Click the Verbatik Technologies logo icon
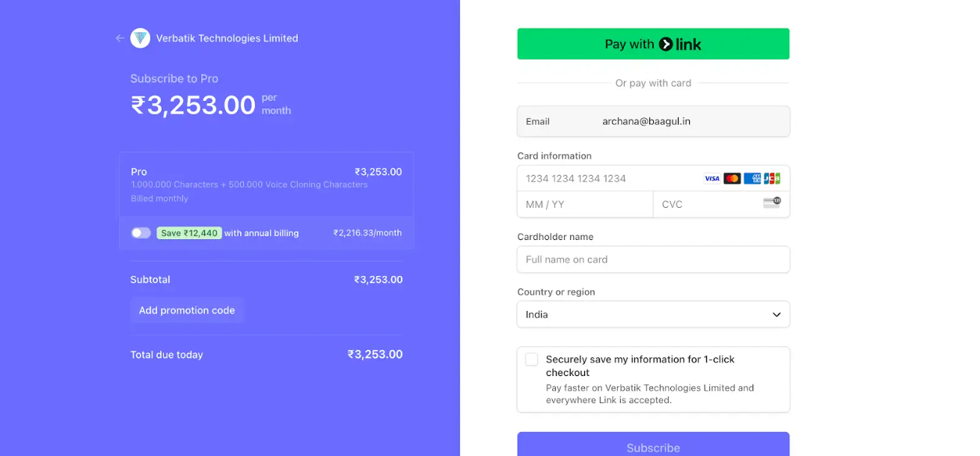This screenshot has height=456, width=980. pos(140,38)
